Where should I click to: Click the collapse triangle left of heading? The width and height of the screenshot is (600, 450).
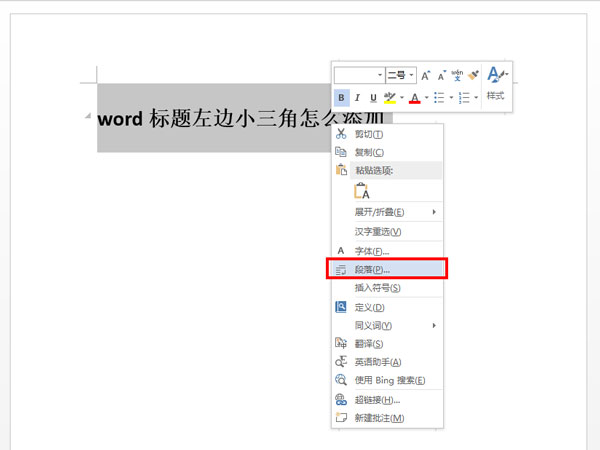[91, 117]
